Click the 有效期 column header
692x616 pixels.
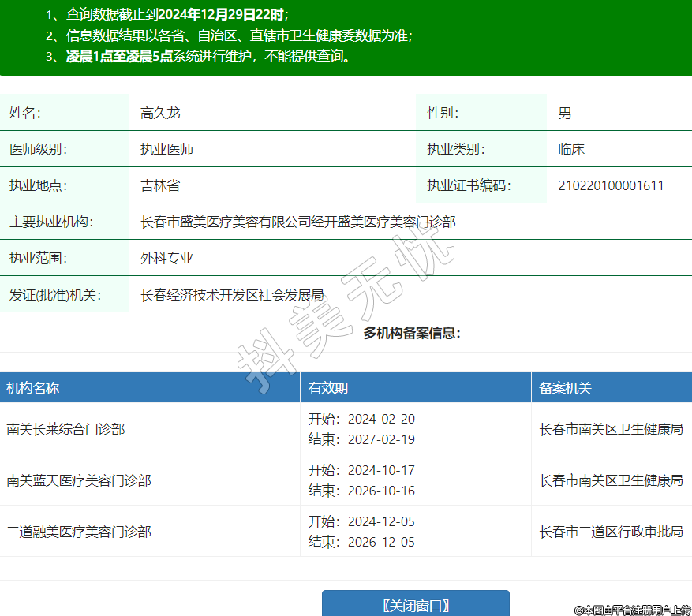pos(328,388)
